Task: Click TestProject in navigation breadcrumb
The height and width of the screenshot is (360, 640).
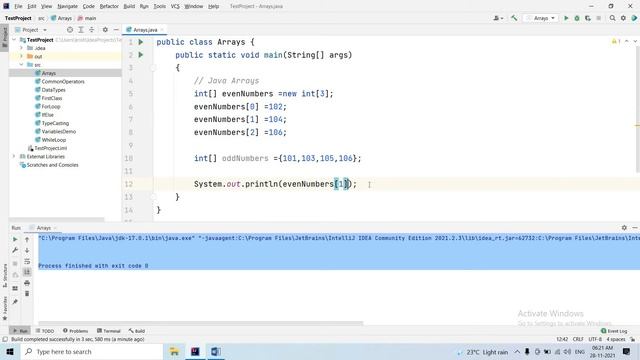Action: click(18, 18)
